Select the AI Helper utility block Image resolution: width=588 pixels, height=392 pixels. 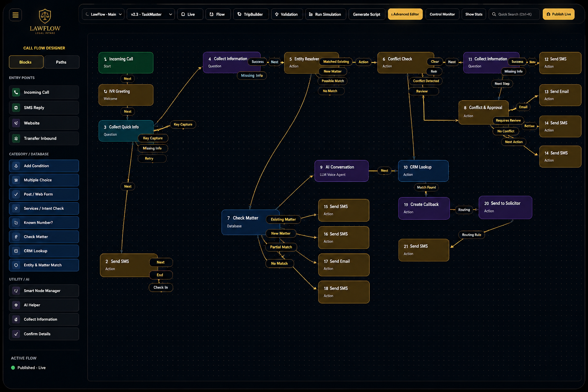click(x=44, y=305)
